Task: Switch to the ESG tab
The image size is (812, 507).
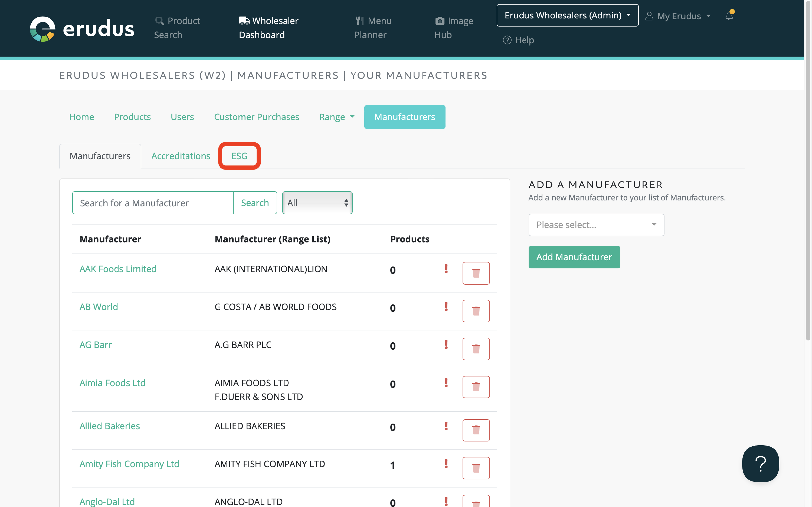Action: (239, 156)
